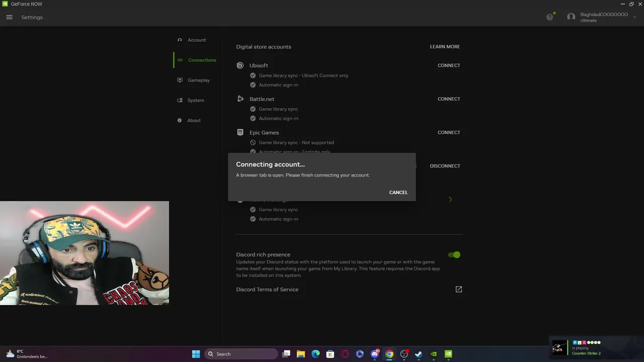The height and width of the screenshot is (362, 644).
Task: Click LEARN MORE for digital store accounts
Action: pyautogui.click(x=445, y=47)
